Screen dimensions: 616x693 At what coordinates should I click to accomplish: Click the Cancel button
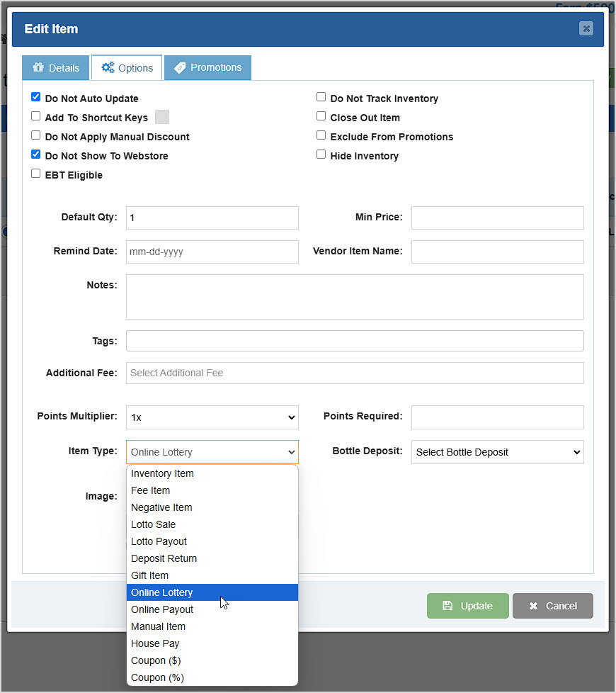(x=552, y=606)
